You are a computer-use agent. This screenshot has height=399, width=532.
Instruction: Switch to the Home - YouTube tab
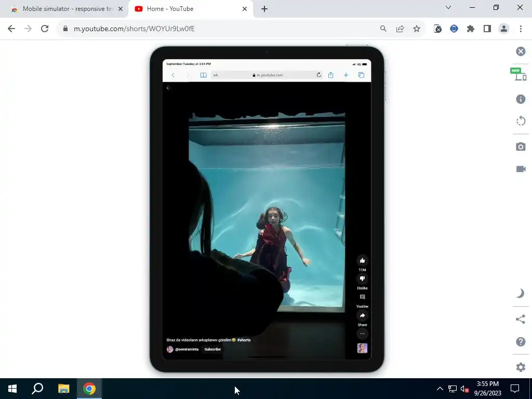(190, 9)
